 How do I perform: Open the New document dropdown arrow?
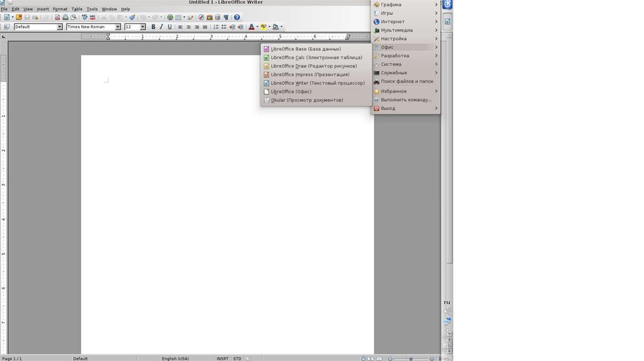[x=13, y=17]
